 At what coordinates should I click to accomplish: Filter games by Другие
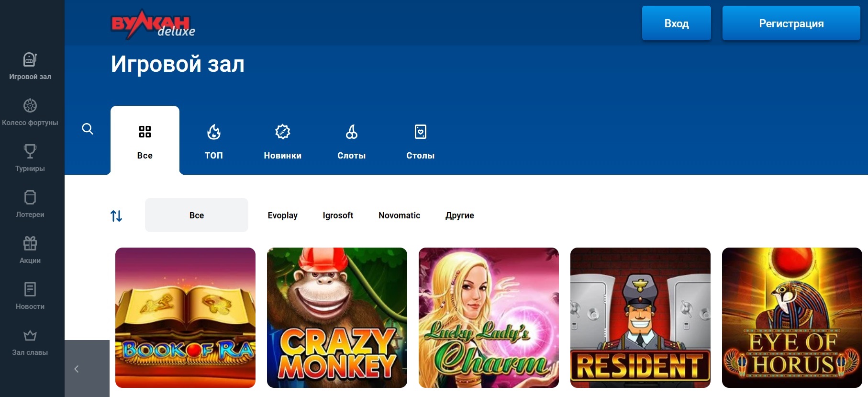(x=460, y=216)
